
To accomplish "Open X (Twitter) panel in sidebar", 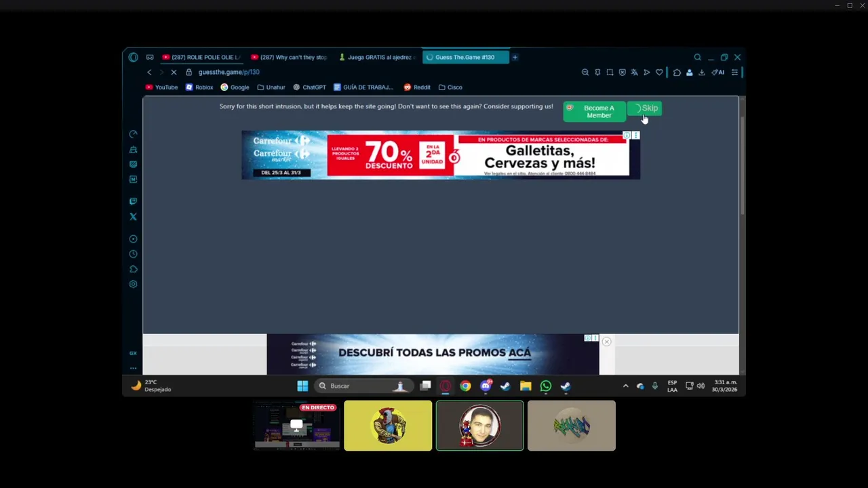I will (133, 217).
